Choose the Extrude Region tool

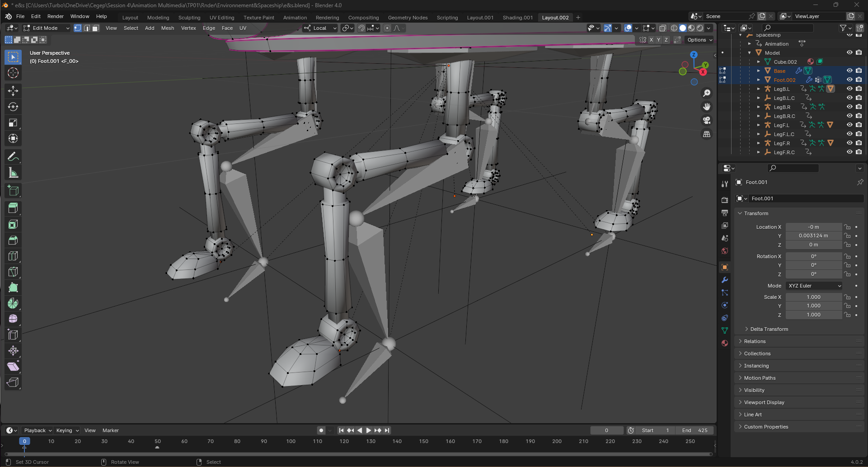tap(13, 208)
